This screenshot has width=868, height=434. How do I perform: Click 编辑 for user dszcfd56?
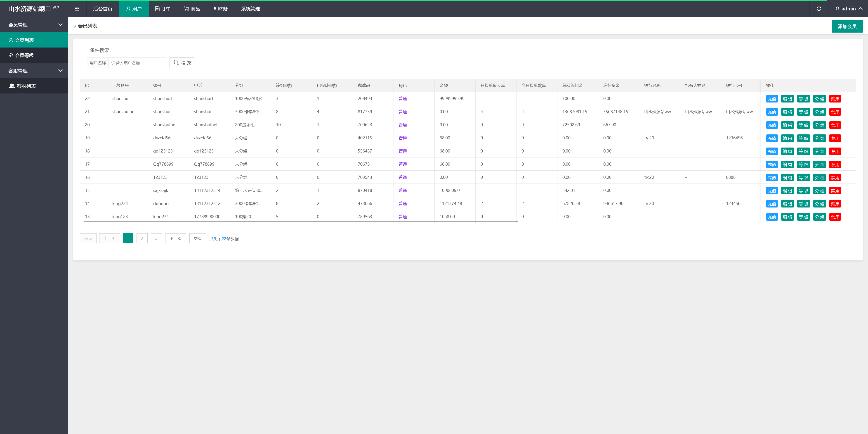787,138
